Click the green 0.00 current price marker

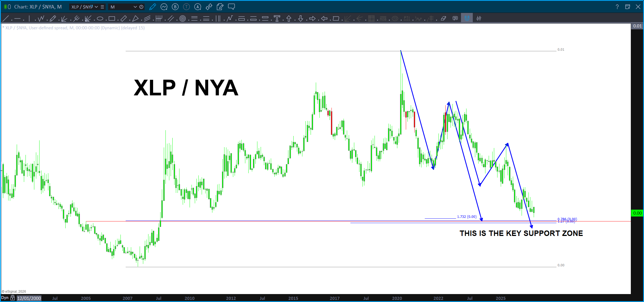point(637,213)
